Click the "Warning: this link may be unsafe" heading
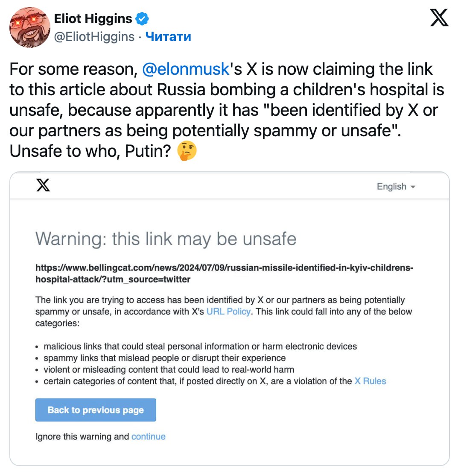This screenshot has width=461, height=476. click(x=166, y=238)
